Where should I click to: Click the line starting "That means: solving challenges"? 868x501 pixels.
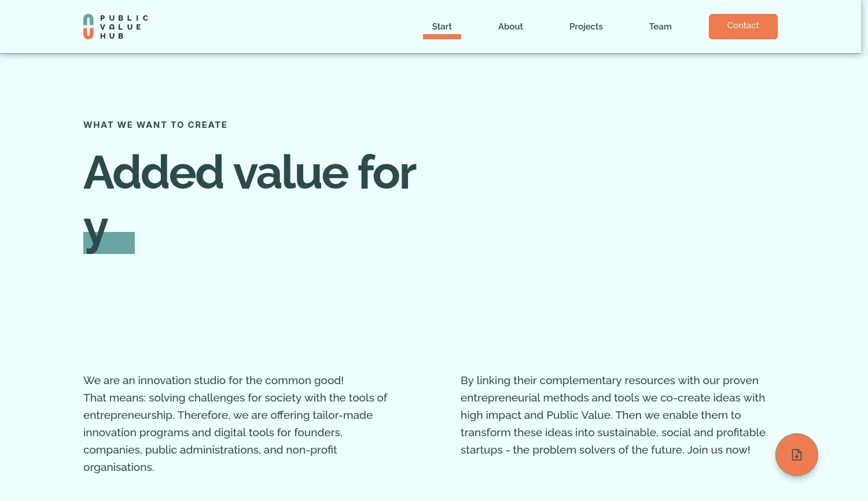point(235,398)
